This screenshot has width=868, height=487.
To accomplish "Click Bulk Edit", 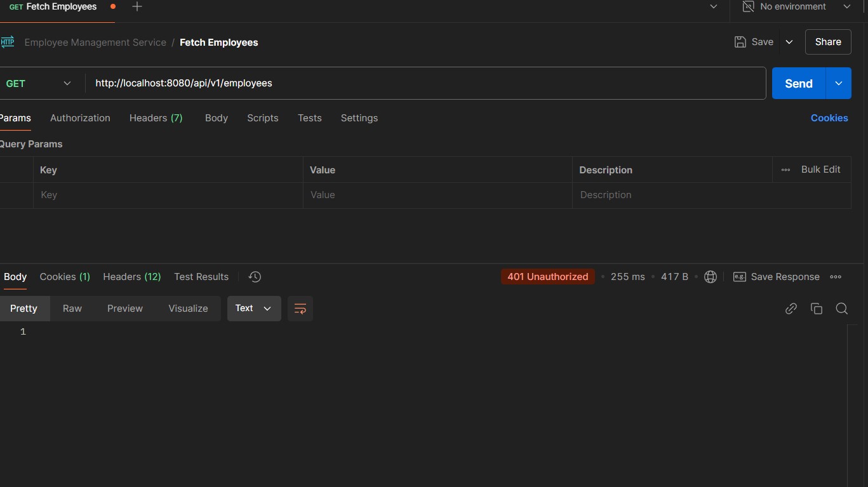I will [x=821, y=170].
